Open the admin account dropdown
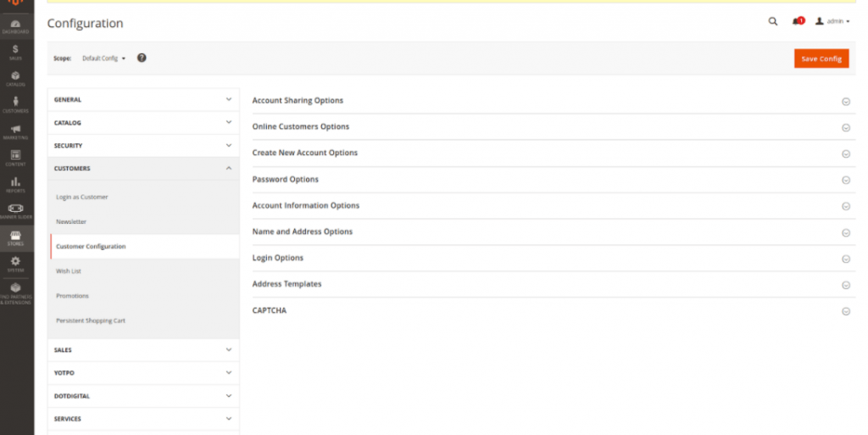Screen dimensions: 868x435 [832, 21]
